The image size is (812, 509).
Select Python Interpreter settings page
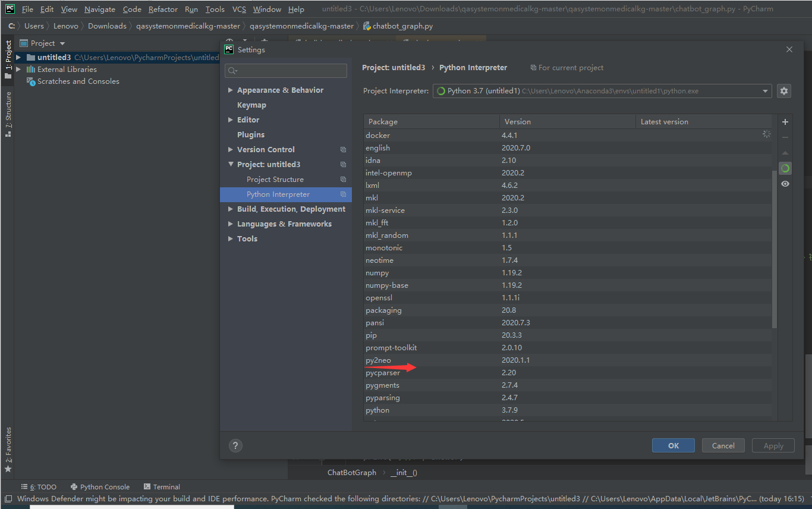(286, 194)
